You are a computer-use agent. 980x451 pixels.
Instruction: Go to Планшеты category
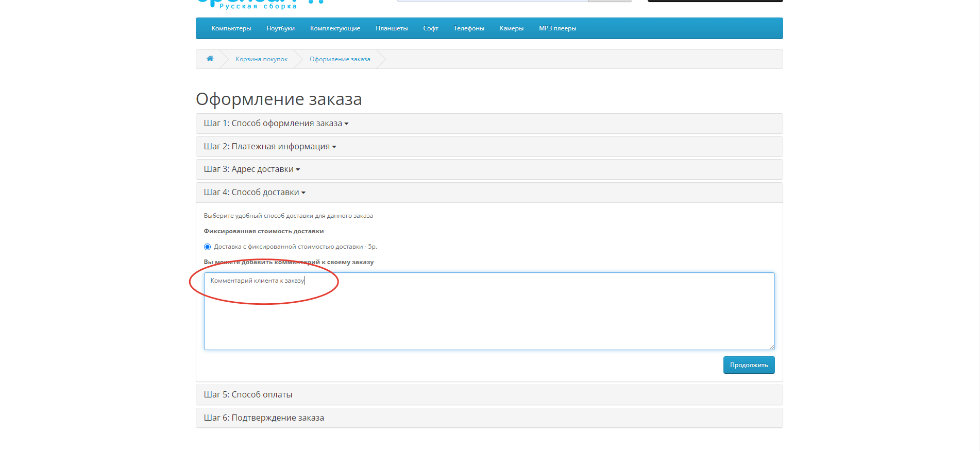(392, 28)
